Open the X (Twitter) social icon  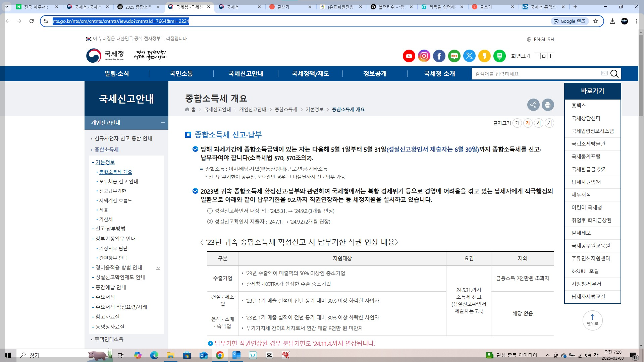pyautogui.click(x=469, y=56)
